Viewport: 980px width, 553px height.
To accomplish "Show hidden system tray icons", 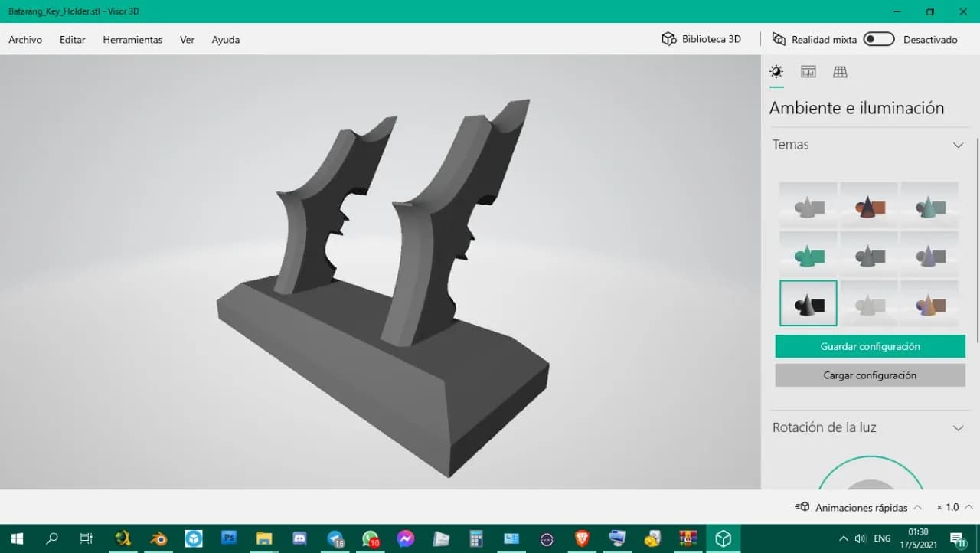I will click(x=844, y=538).
